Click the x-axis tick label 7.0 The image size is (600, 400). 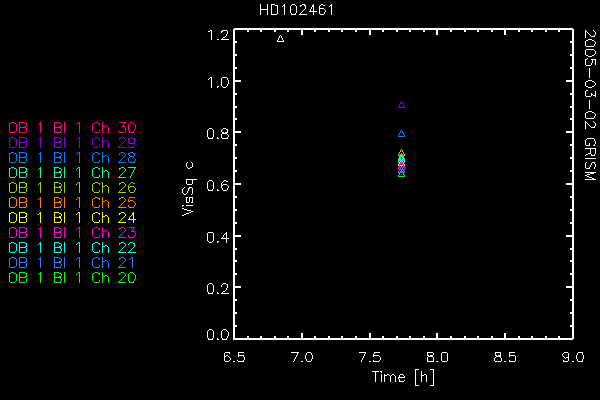302,357
